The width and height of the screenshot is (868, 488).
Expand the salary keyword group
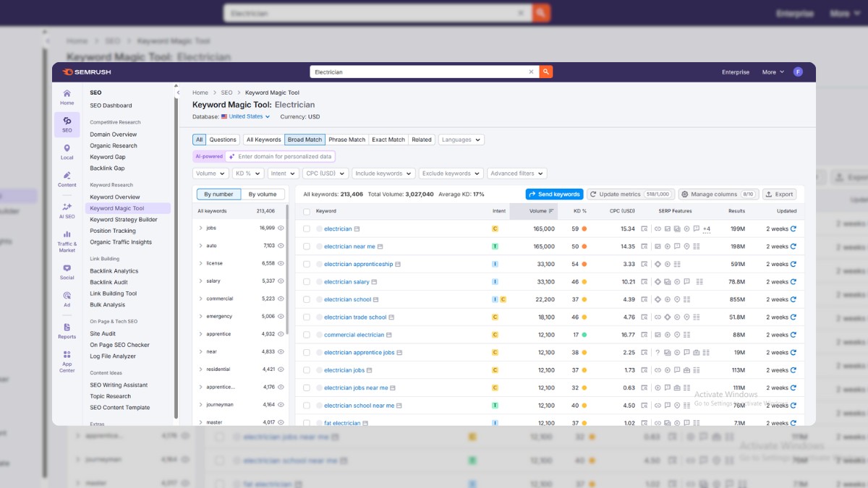[201, 281]
